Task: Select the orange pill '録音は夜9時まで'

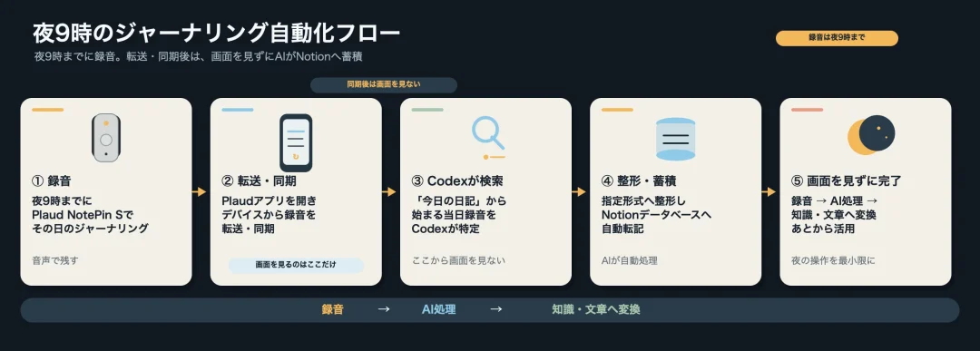Action: click(837, 38)
